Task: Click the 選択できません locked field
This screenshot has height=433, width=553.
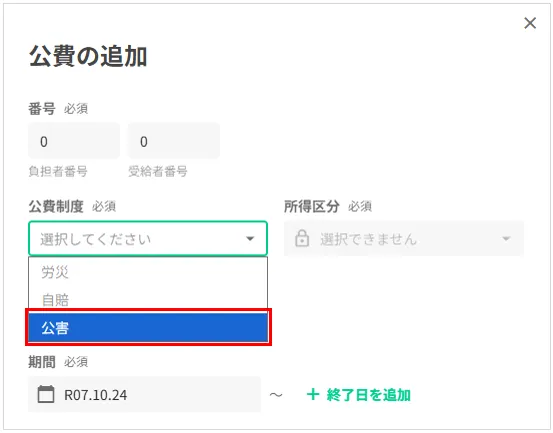Action: [404, 239]
